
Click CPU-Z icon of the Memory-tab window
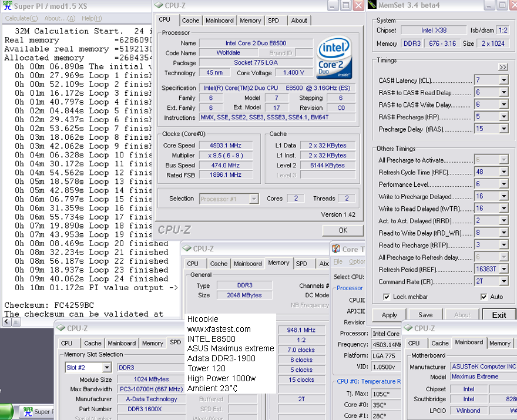(187, 248)
